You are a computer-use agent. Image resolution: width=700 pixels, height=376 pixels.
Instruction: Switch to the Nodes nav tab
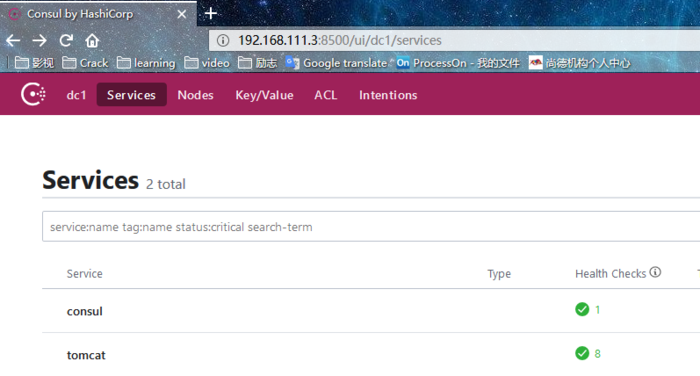pyautogui.click(x=196, y=95)
